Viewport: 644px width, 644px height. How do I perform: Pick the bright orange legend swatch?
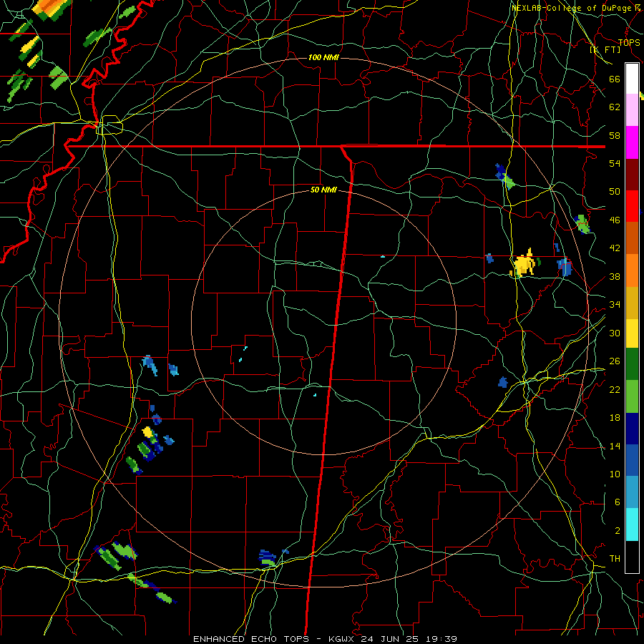632,270
